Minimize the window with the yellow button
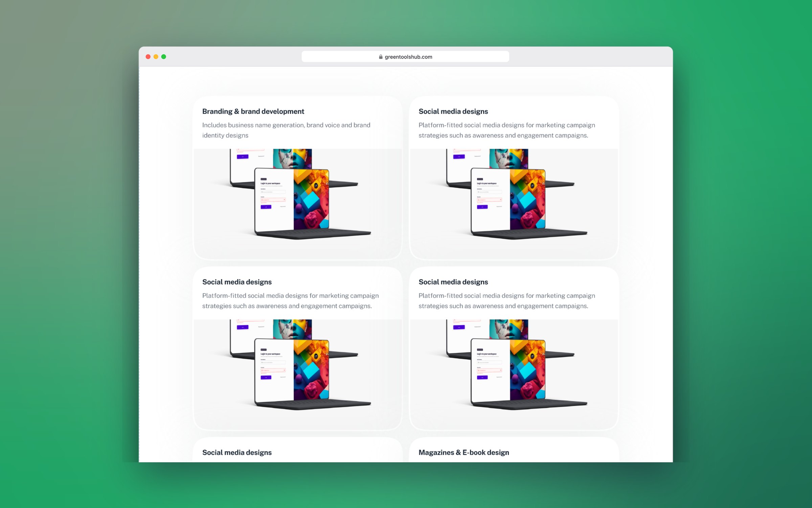 [x=156, y=57]
